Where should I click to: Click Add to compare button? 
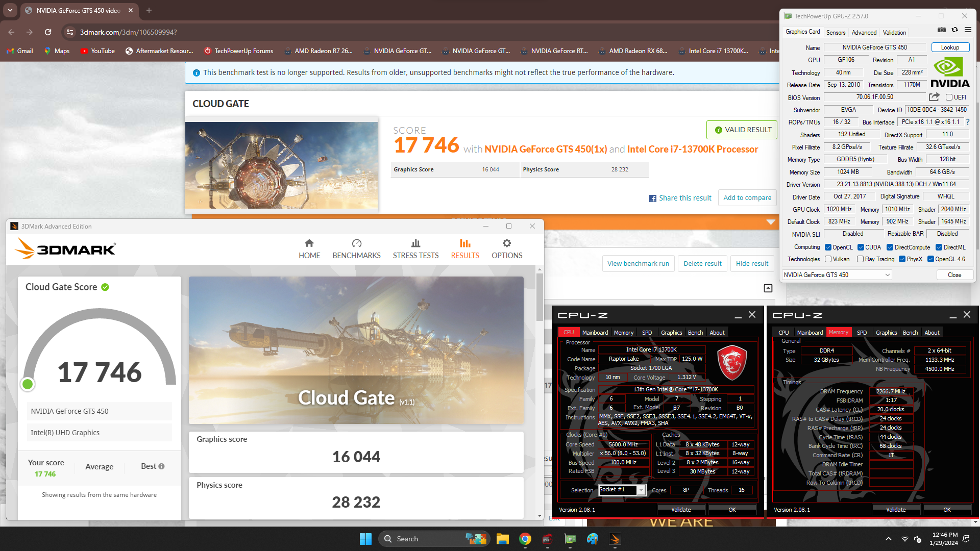click(747, 197)
